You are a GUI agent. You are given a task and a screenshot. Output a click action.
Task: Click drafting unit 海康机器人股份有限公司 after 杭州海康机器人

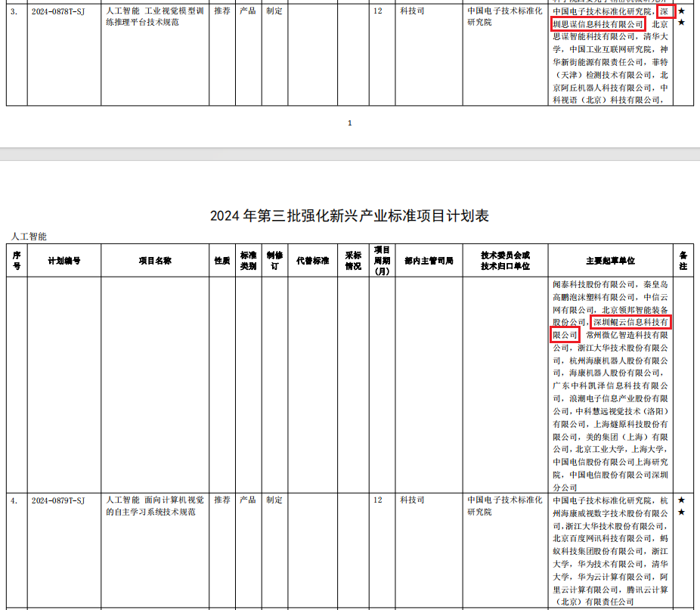615,373
